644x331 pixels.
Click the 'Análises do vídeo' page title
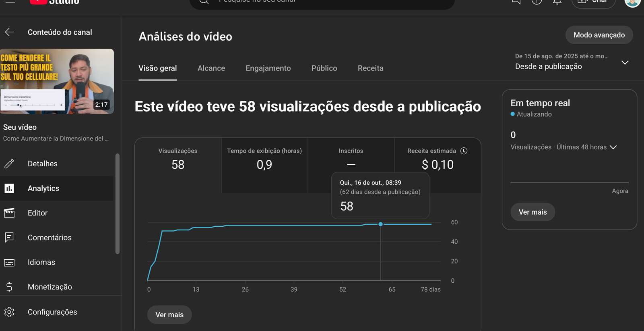coord(186,37)
